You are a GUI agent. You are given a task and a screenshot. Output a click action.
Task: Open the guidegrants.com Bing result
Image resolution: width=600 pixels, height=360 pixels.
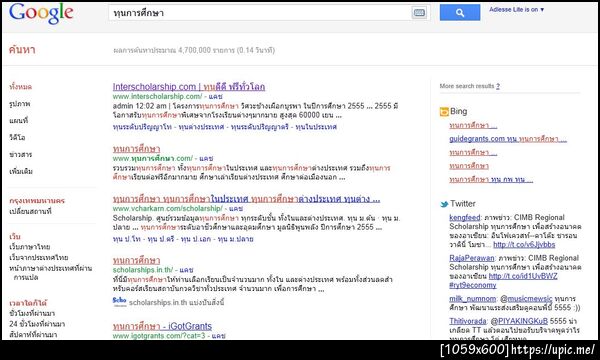(x=508, y=139)
